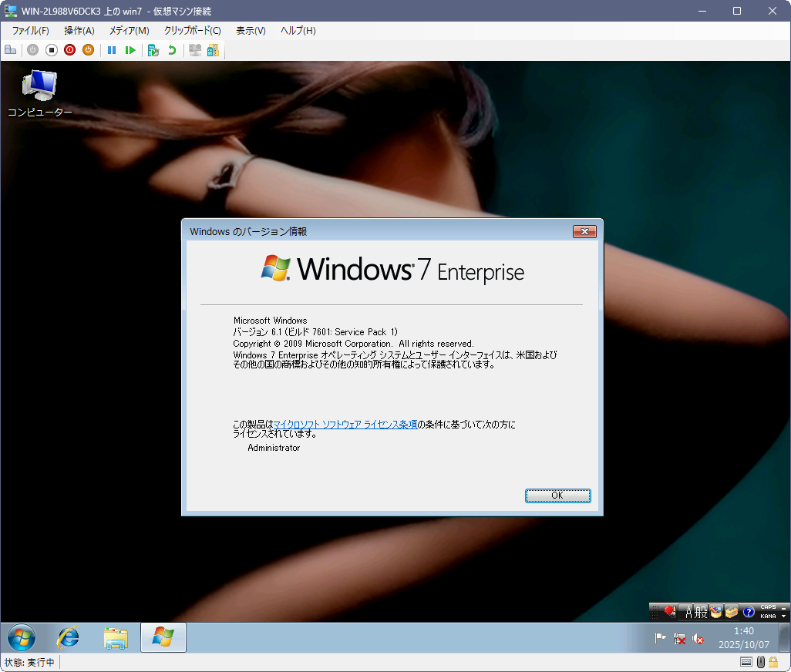This screenshot has height=672, width=791.
Task: Click the 状態: 実行中 status text
Action: pos(29,663)
